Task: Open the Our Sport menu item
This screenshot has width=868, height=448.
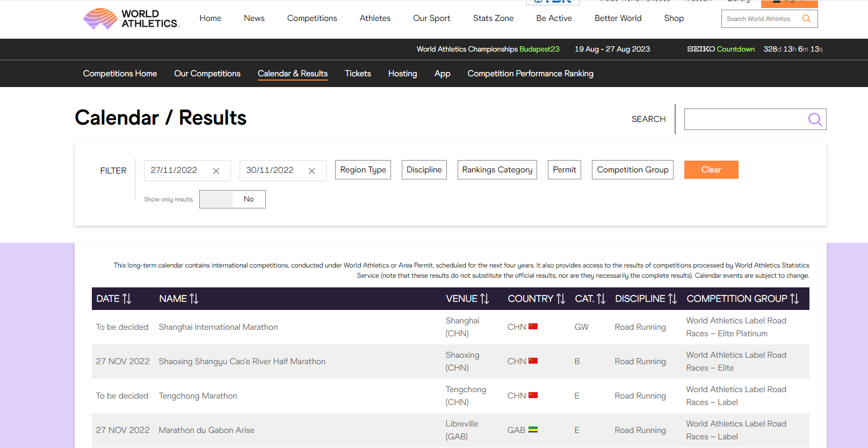Action: point(432,18)
